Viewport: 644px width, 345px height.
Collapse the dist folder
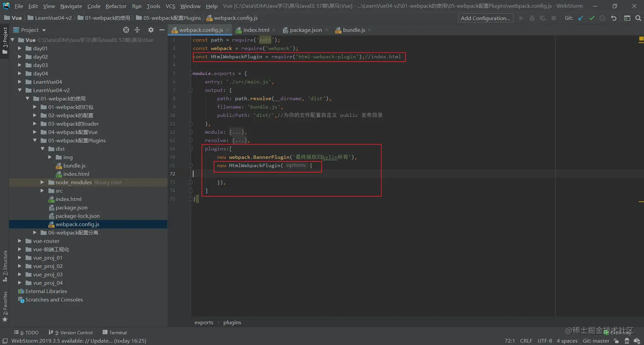point(43,149)
